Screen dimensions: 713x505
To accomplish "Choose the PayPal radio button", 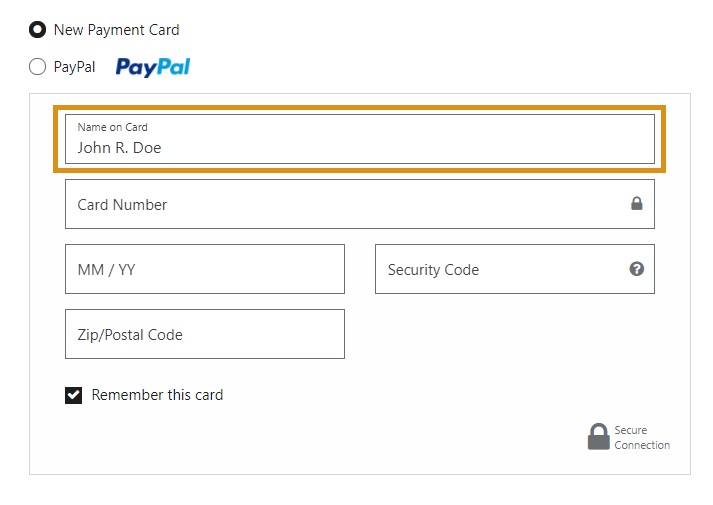I will [x=38, y=67].
